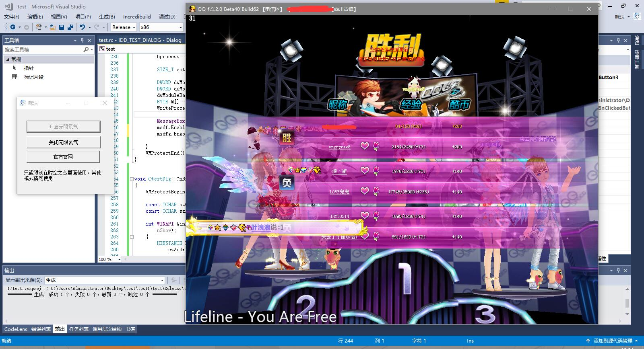
Task: Click player name vnguyrew8 in results
Action: pyautogui.click(x=339, y=147)
